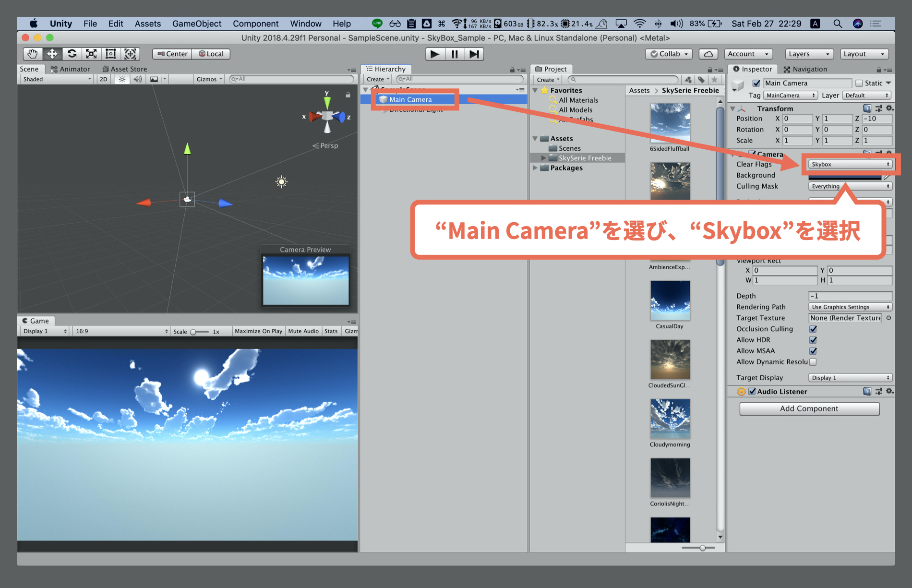Select the Hand tool in the toolbar
The image size is (912, 588).
[x=33, y=54]
